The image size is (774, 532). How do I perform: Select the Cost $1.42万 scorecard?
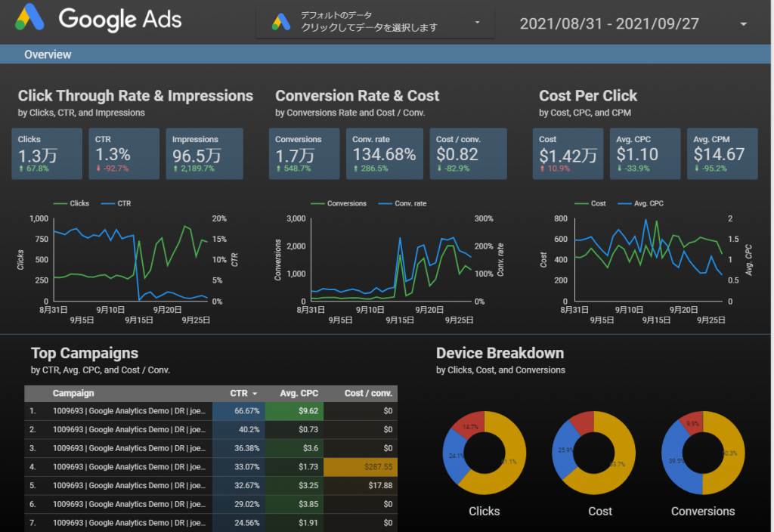tap(568, 153)
